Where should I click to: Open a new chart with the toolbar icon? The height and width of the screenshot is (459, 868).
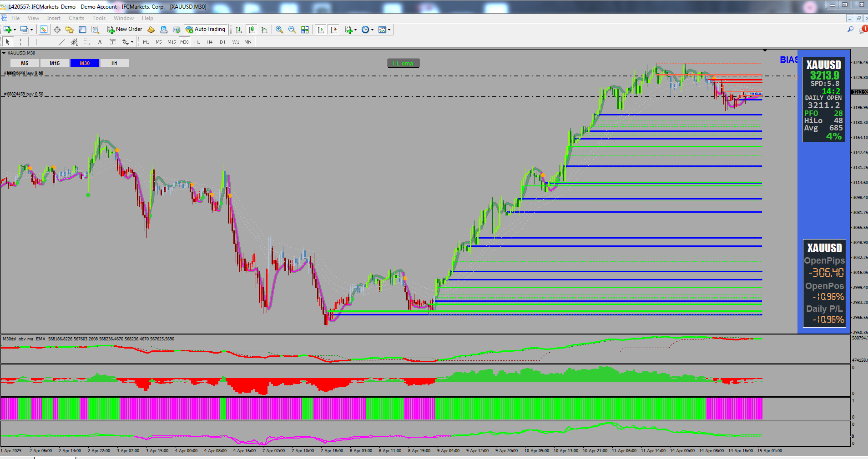coord(7,30)
